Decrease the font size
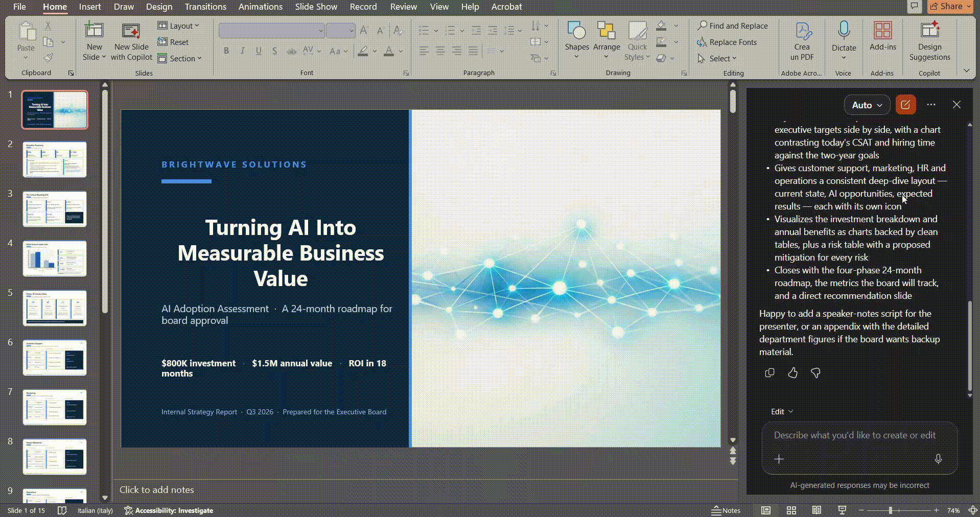 tap(381, 31)
